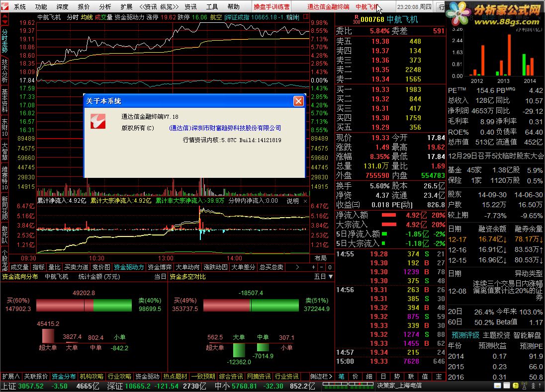Switch to the 买卖力道 indicator tab

click(77, 267)
